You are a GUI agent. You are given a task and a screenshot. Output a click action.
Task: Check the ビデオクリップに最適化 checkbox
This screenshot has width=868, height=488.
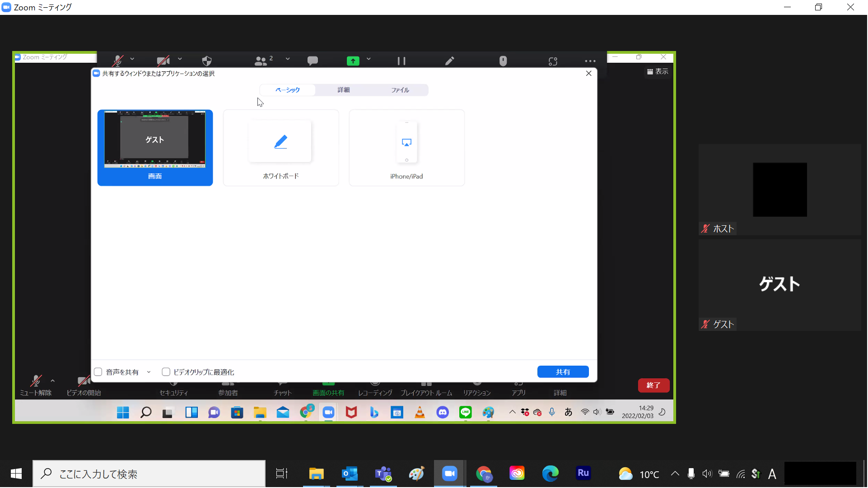click(x=166, y=372)
